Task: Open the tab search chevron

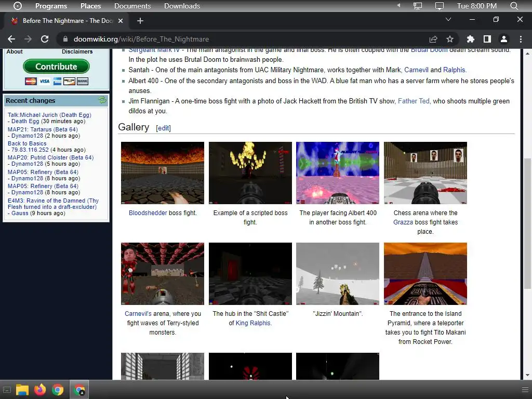Action: (448, 19)
